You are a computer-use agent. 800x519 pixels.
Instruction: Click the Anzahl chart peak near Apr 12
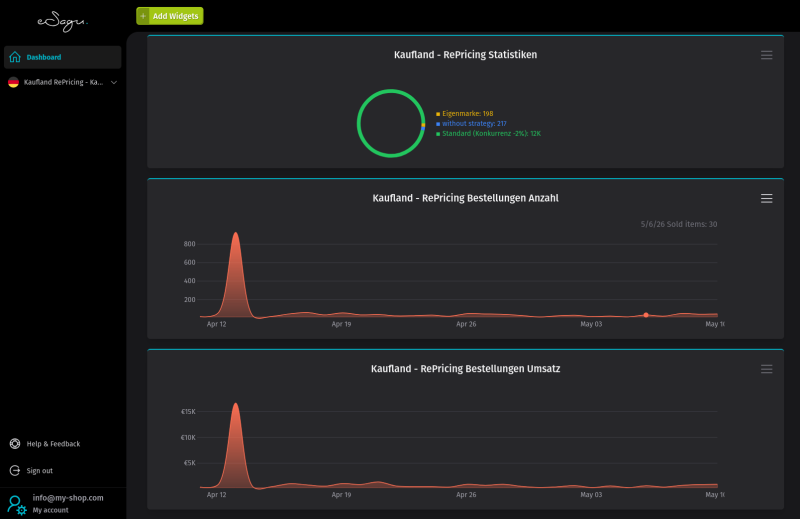pyautogui.click(x=235, y=233)
